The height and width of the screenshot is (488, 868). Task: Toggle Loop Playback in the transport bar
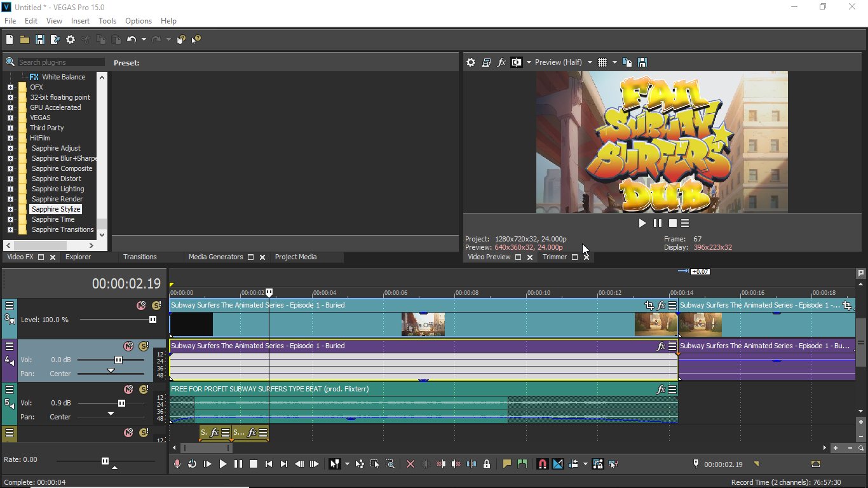point(192,464)
